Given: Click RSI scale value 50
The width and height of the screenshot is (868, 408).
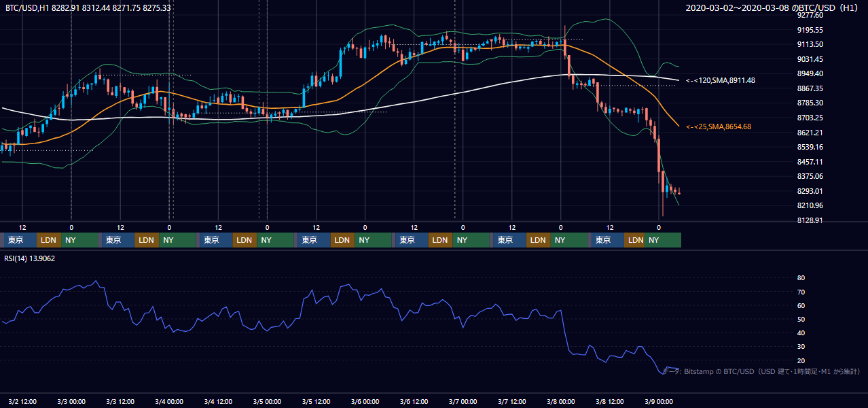Looking at the screenshot, I should [801, 319].
